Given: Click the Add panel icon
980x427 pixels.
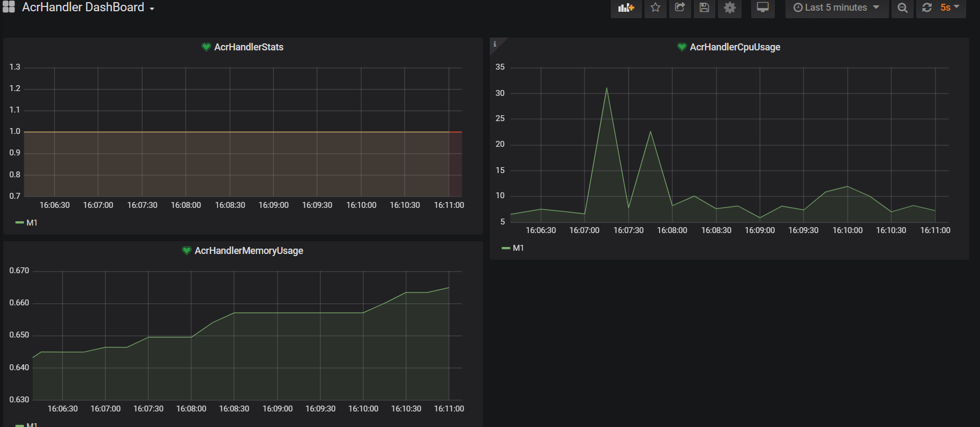Looking at the screenshot, I should (626, 8).
